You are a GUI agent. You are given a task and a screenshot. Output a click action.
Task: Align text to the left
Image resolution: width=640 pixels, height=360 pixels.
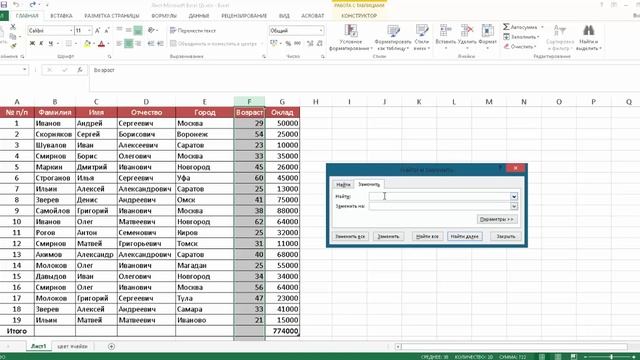click(119, 43)
